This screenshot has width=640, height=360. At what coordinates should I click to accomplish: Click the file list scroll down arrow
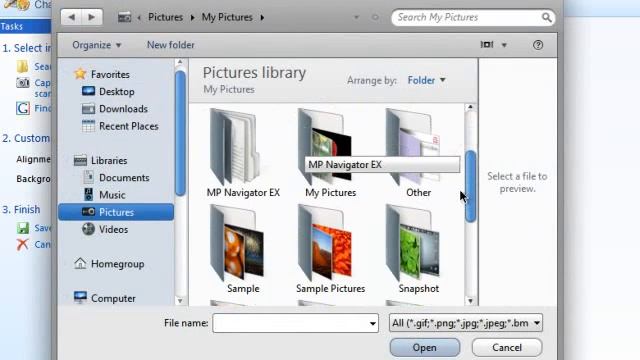[x=470, y=301]
